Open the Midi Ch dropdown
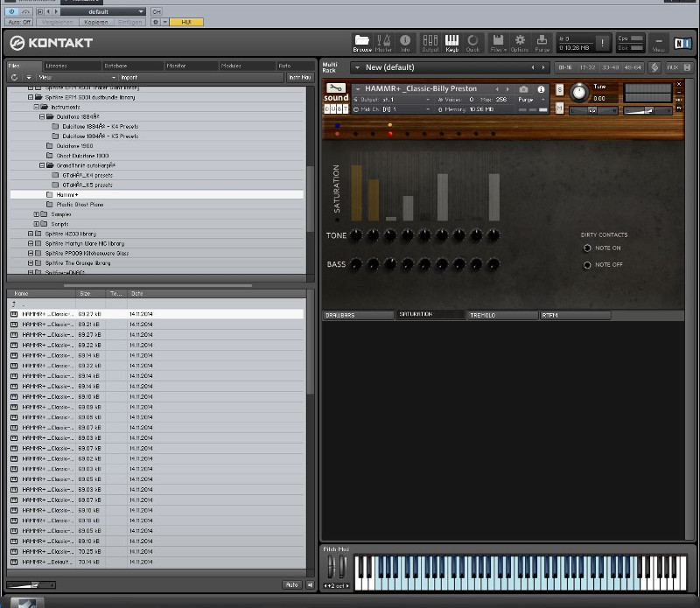The image size is (700, 608). tap(393, 109)
